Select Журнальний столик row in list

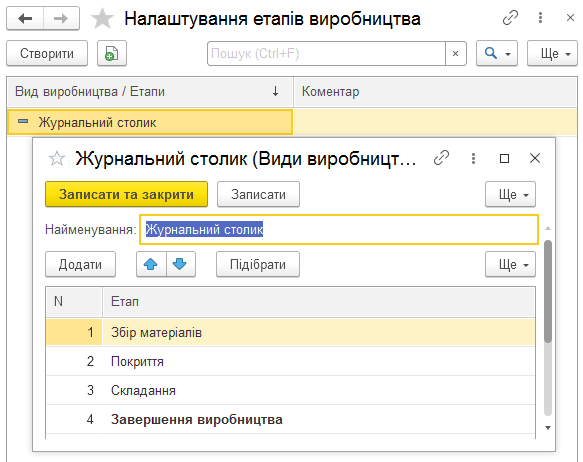click(x=150, y=122)
